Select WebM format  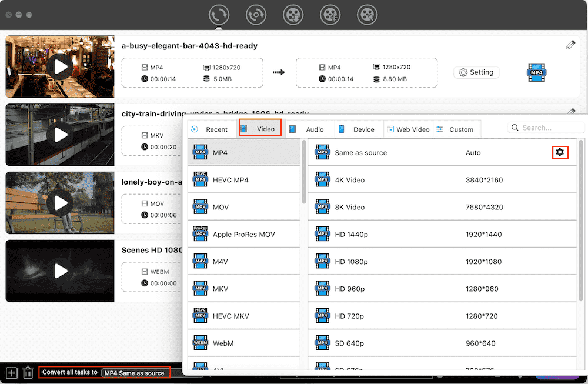(x=244, y=343)
